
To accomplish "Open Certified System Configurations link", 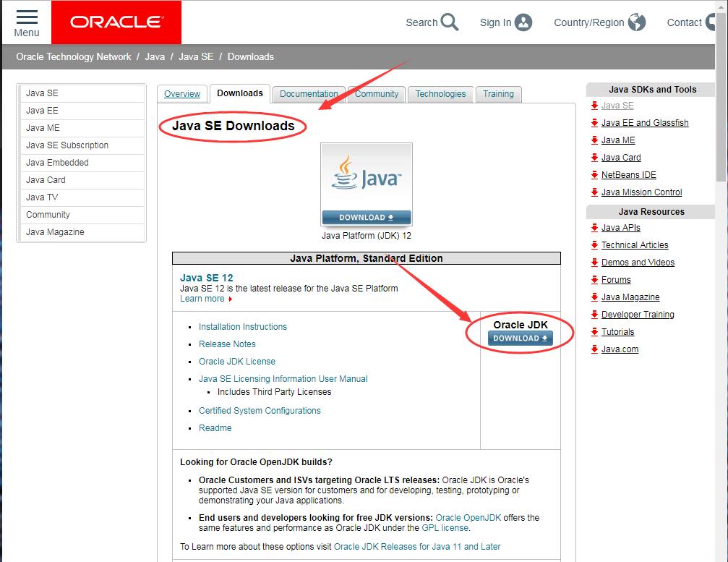I will click(260, 411).
